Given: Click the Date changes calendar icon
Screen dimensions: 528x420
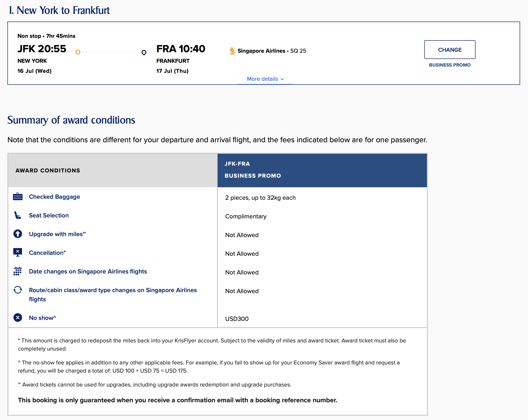Looking at the screenshot, I should coord(18,271).
